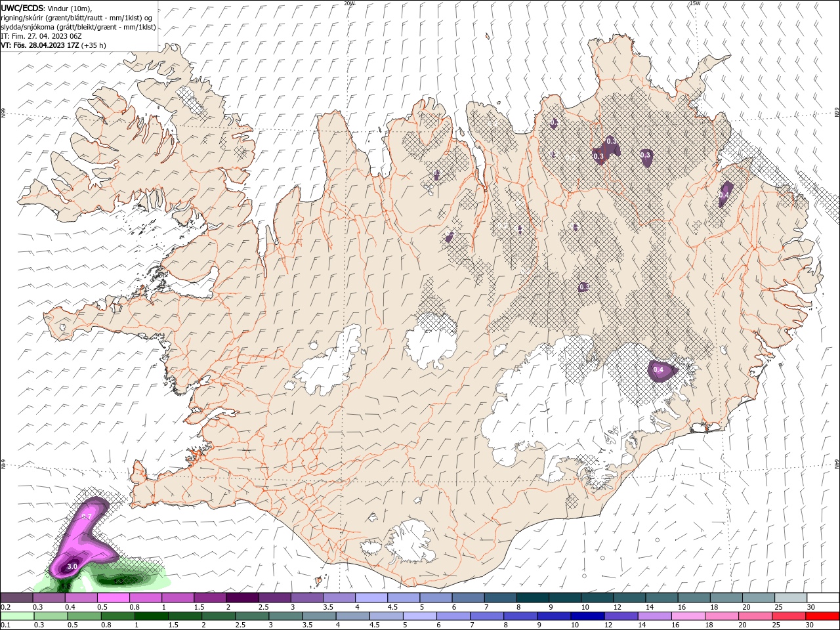Click the 'slydda/snjókoma' legend description line
This screenshot has width=840, height=630.
[78, 27]
